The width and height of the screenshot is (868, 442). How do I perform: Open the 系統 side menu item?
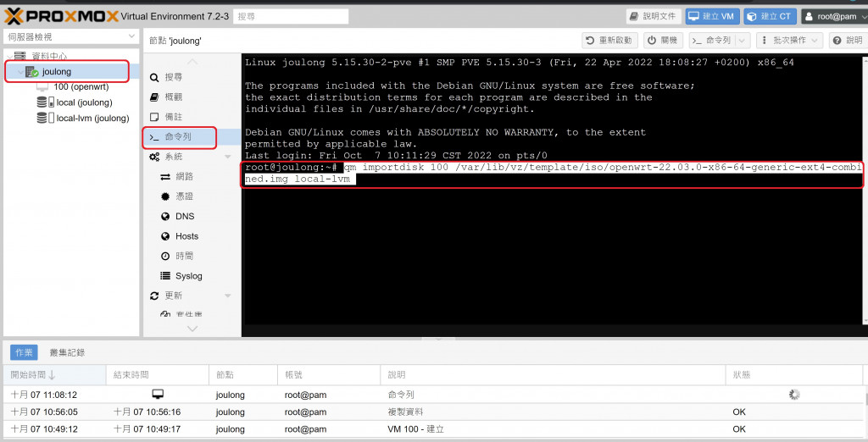pyautogui.click(x=173, y=157)
